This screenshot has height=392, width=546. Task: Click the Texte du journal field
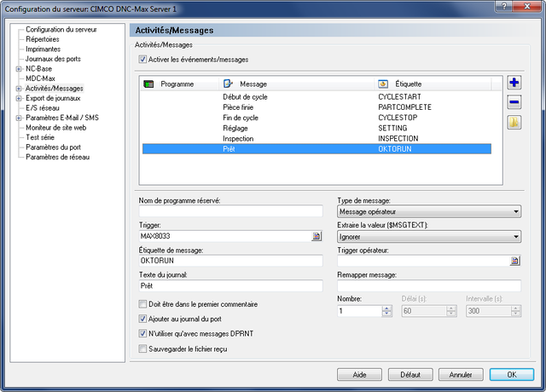(231, 286)
